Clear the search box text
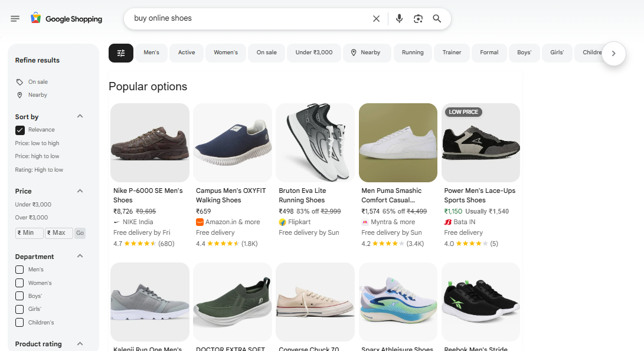The height and width of the screenshot is (351, 644). click(x=376, y=18)
